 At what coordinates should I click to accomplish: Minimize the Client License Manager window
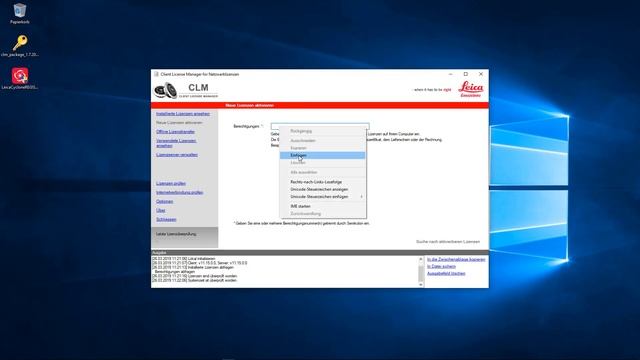[x=451, y=74]
